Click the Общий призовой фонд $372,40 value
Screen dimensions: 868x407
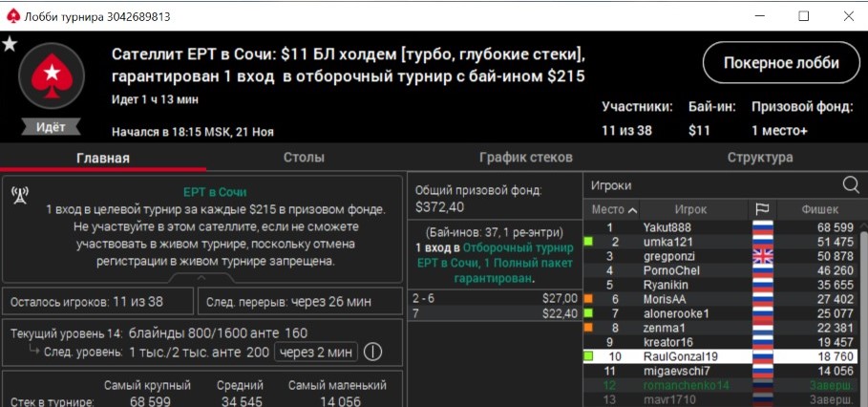[x=440, y=207]
